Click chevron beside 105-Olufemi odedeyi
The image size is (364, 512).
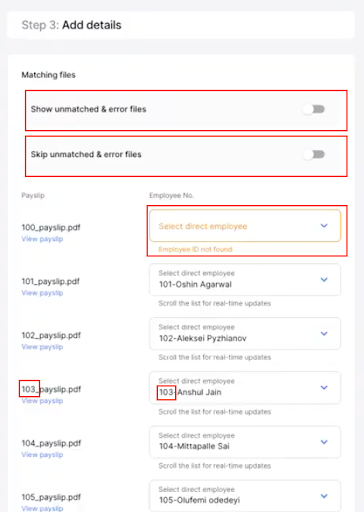[324, 496]
